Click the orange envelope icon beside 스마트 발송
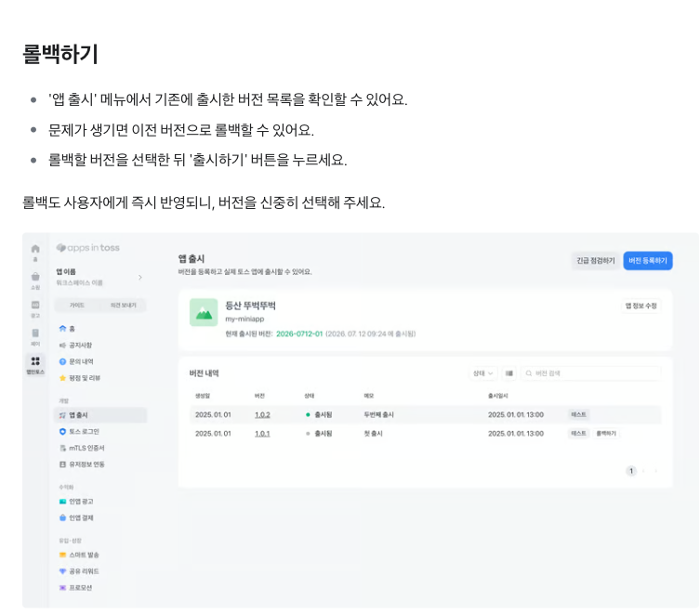The image size is (700, 614). (x=62, y=555)
